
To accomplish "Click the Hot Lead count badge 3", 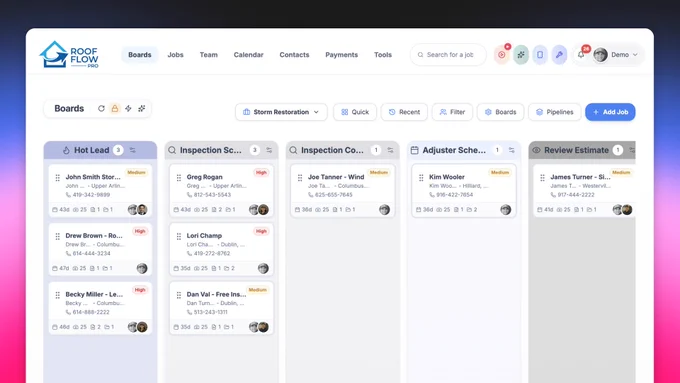I will pyautogui.click(x=118, y=150).
